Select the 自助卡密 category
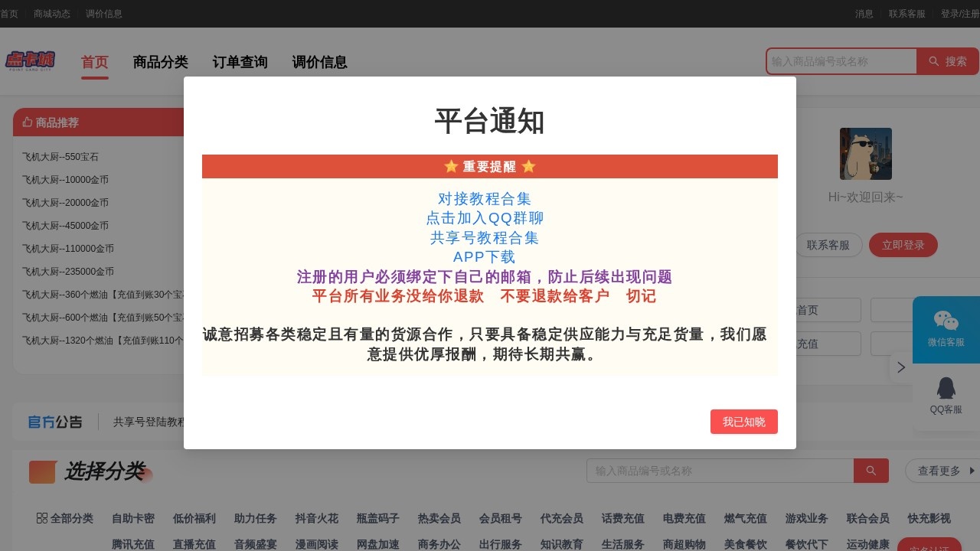This screenshot has height=551, width=980. click(133, 518)
